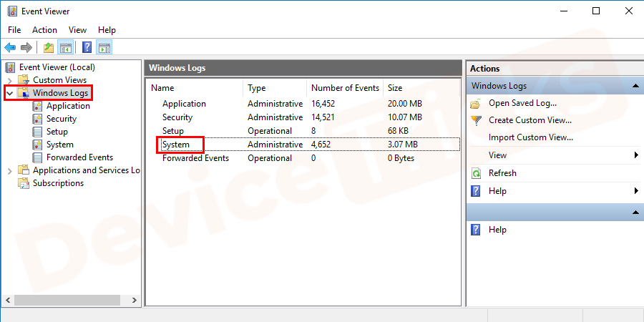The image size is (644, 322).
Task: Click the Back arrow toolbar button
Action: tap(10, 48)
